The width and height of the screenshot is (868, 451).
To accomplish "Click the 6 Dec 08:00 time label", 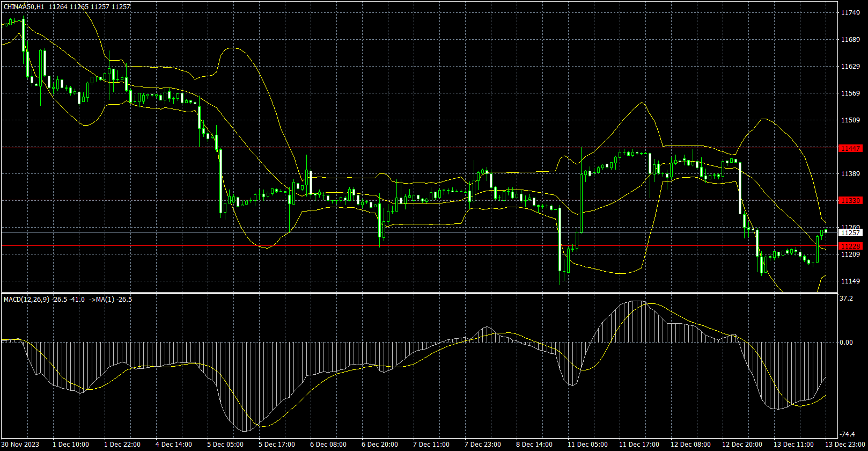I will click(328, 444).
